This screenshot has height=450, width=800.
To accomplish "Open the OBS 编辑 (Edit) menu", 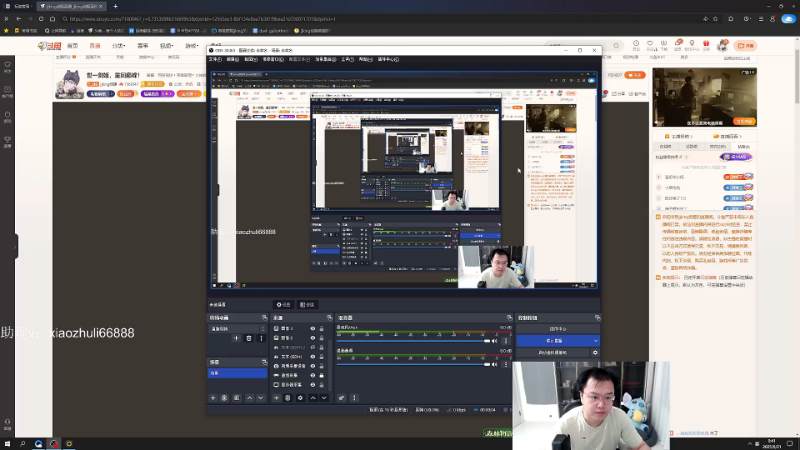I will click(233, 59).
